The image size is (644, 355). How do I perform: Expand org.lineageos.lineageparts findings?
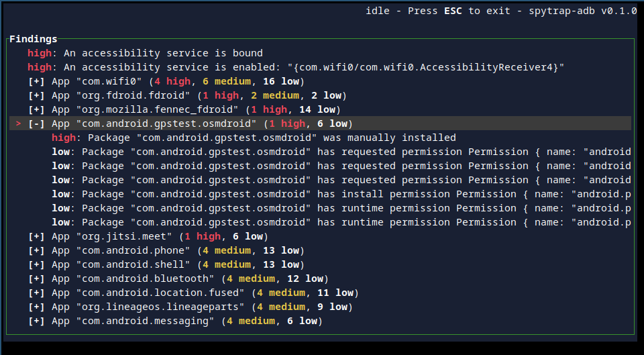tap(36, 307)
